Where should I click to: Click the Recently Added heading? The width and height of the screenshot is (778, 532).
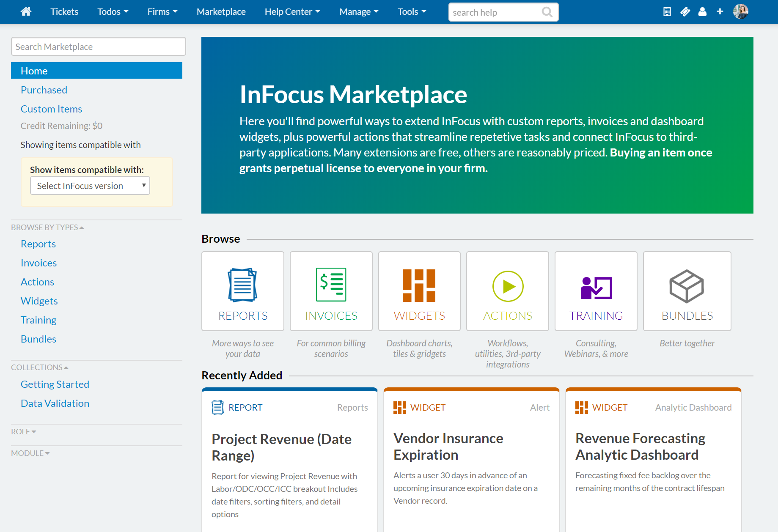pos(242,376)
